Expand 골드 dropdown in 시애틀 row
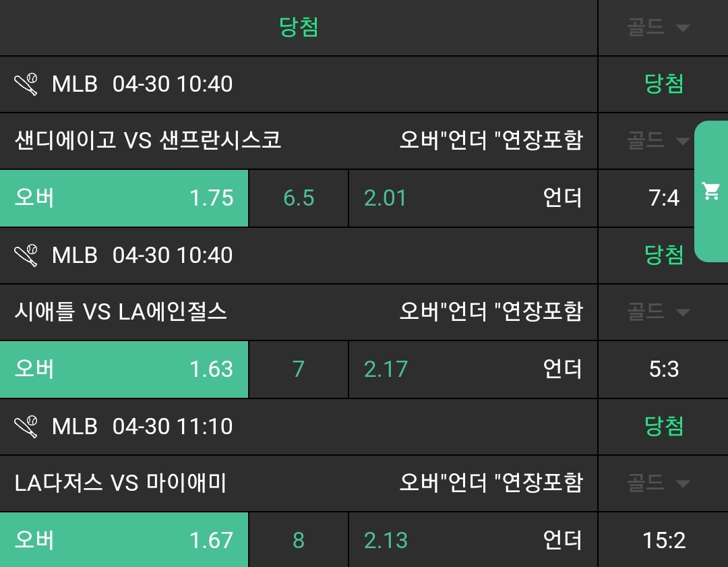Image resolution: width=728 pixels, height=567 pixels. 659,312
